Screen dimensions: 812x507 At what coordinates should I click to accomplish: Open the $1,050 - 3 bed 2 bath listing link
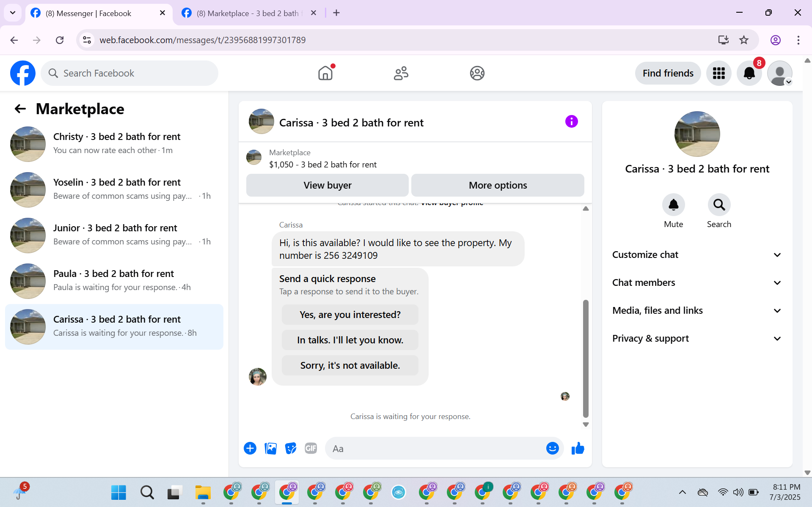click(x=323, y=164)
